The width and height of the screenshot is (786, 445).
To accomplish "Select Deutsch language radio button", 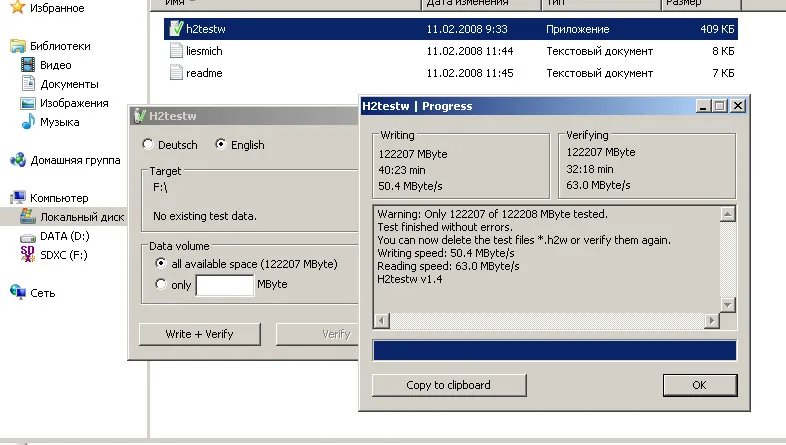I will point(147,144).
